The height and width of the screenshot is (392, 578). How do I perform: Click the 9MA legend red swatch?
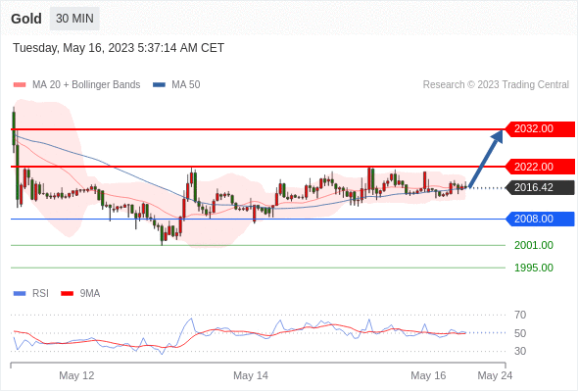67,294
